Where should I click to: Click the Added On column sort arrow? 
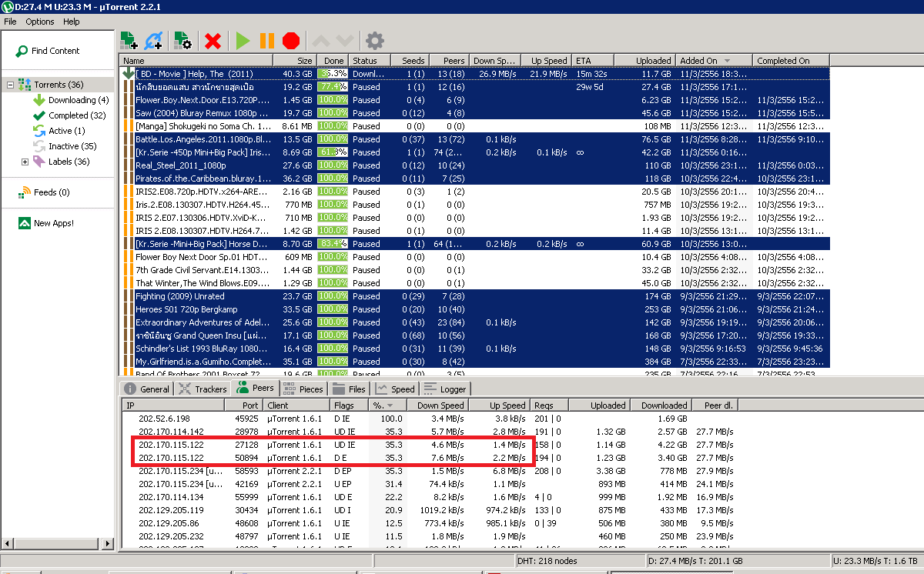[727, 61]
